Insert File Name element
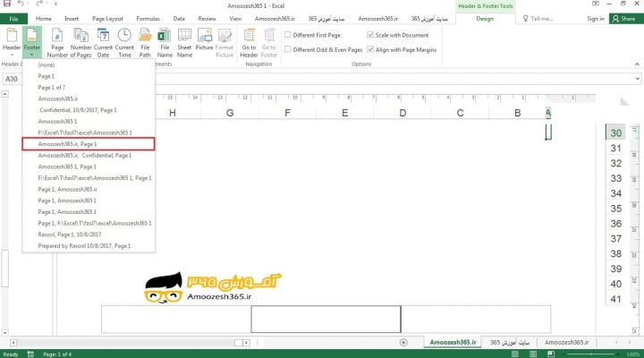Viewport: 644px width, 358px height. click(x=165, y=42)
